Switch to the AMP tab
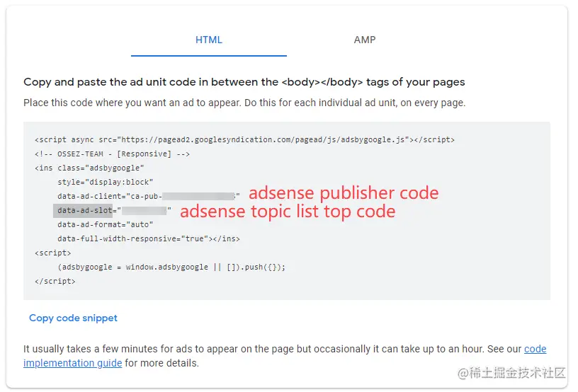The height and width of the screenshot is (392, 578). coord(365,40)
